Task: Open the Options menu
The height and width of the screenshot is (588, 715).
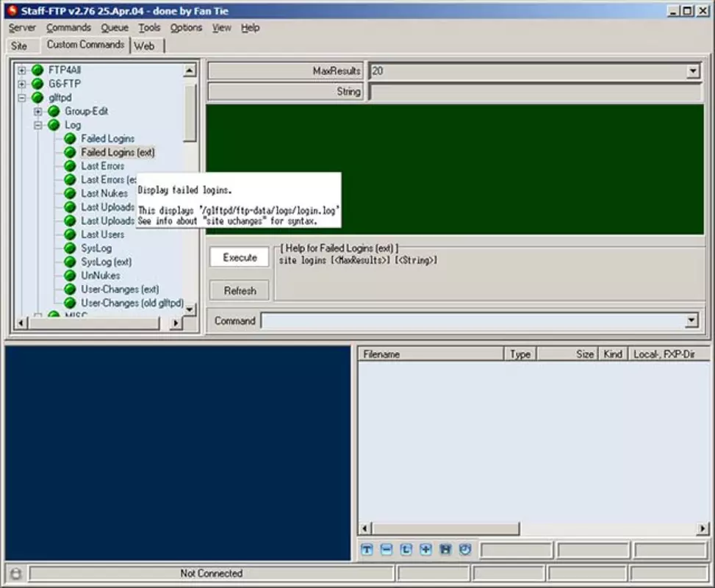Action: click(x=186, y=28)
